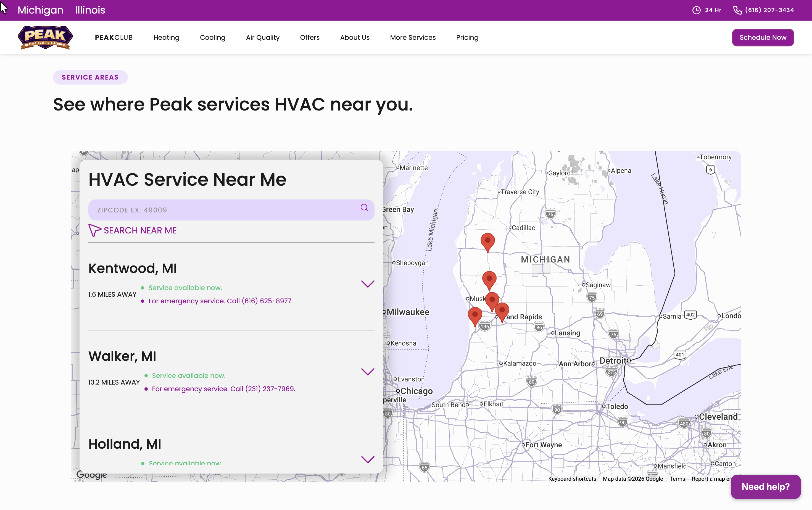The image size is (812, 510).
Task: Click the Milwaukee label on the map
Action: [x=408, y=312]
